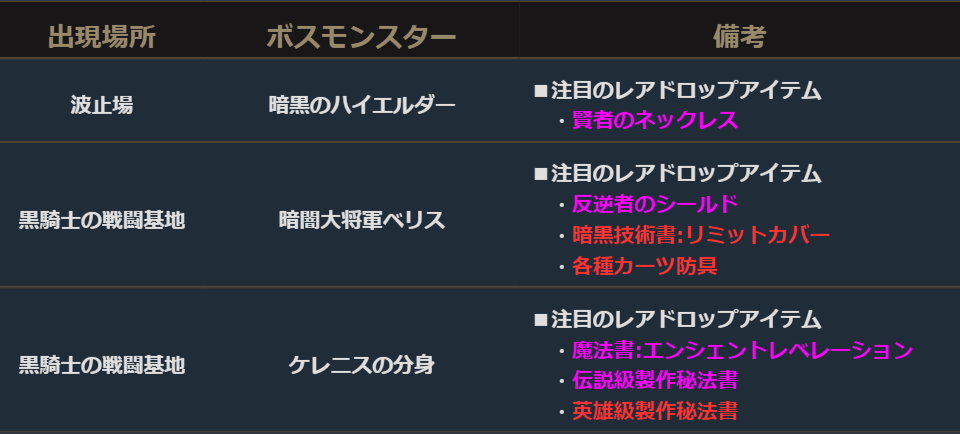
Task: Click 黒騎士の戦闘基地 in the 暗闇大将軍ベリス row
Action: [x=102, y=220]
